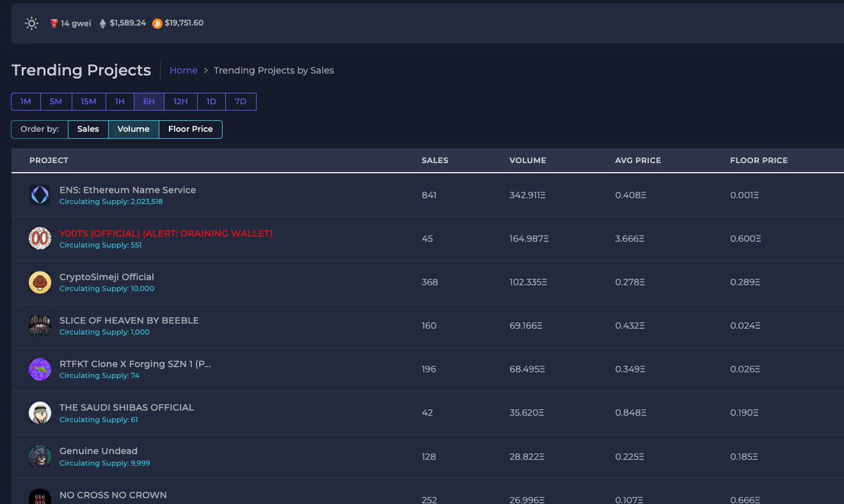Click Circulating Supply: 551 text
This screenshot has height=504, width=844.
click(101, 245)
